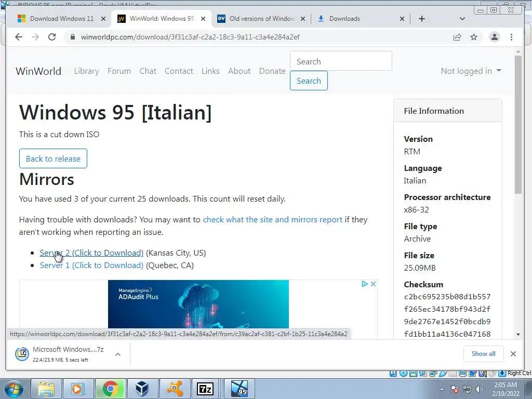
Task: Go back to the previous page
Action: (x=19, y=37)
